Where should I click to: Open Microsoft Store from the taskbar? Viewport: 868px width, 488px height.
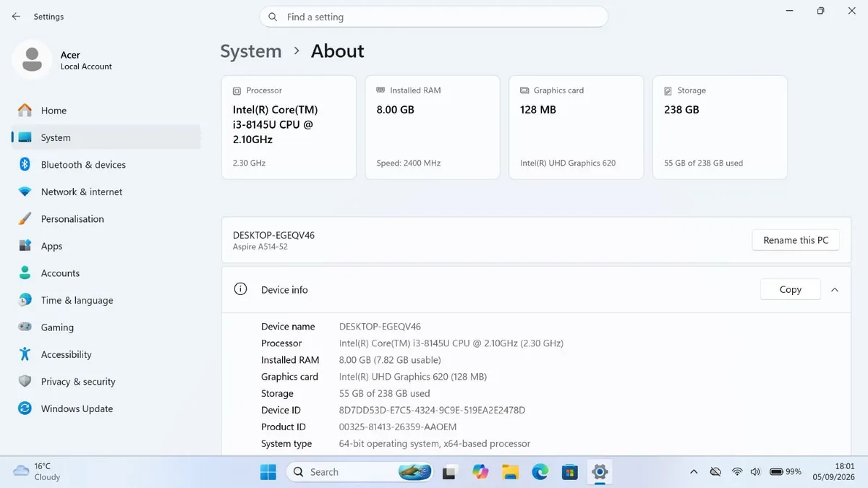point(570,472)
